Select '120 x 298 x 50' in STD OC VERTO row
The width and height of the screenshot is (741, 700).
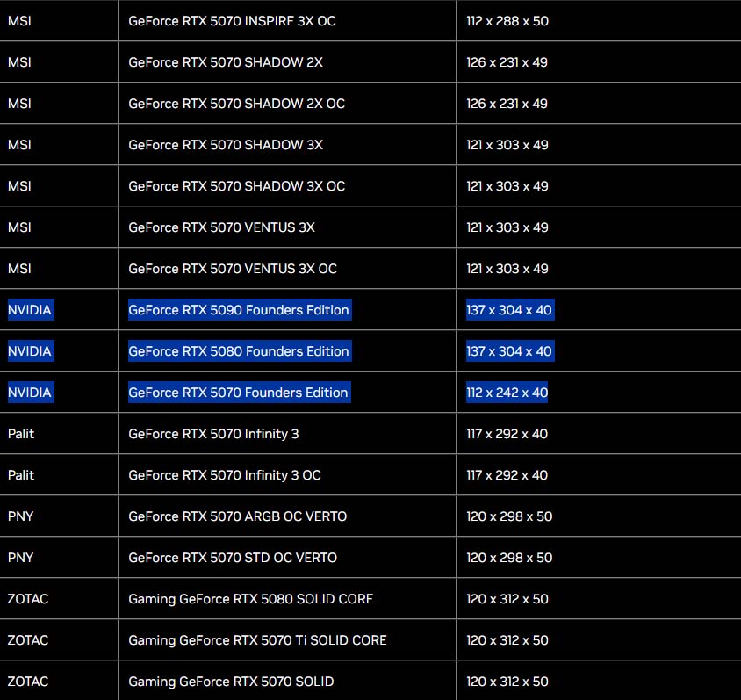coord(509,557)
